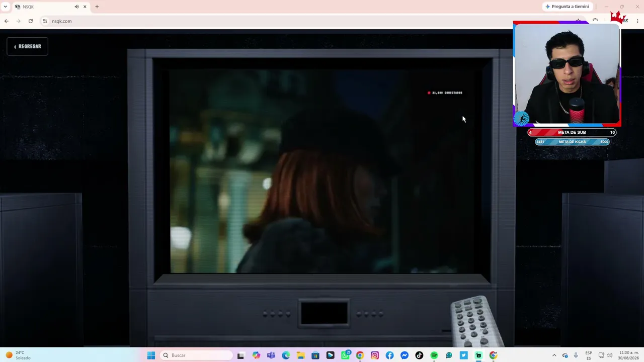This screenshot has width=644, height=362.
Task: Launch Copilot from the taskbar
Action: 256,355
